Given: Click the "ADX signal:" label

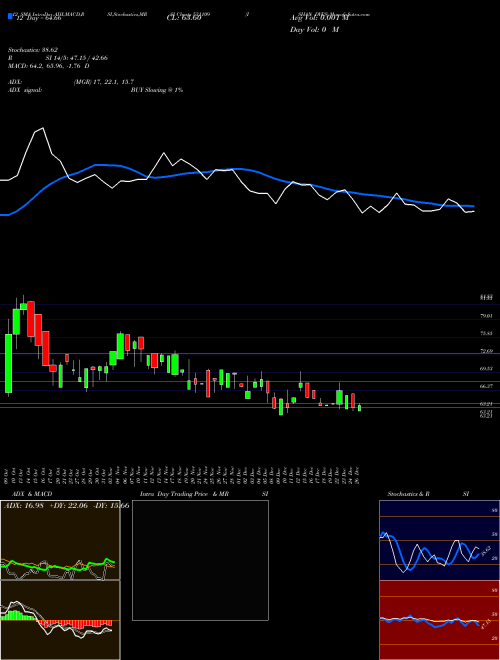Looking at the screenshot, I should tap(25, 90).
